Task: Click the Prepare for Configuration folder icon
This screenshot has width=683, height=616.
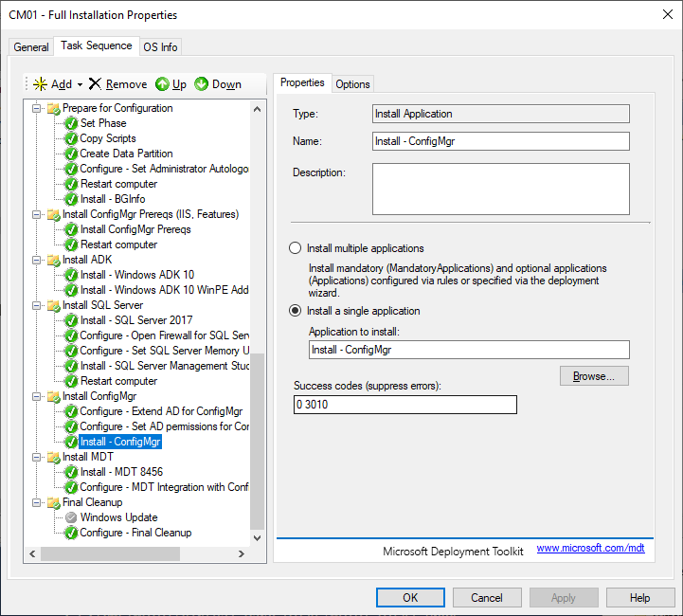Action: tap(54, 108)
